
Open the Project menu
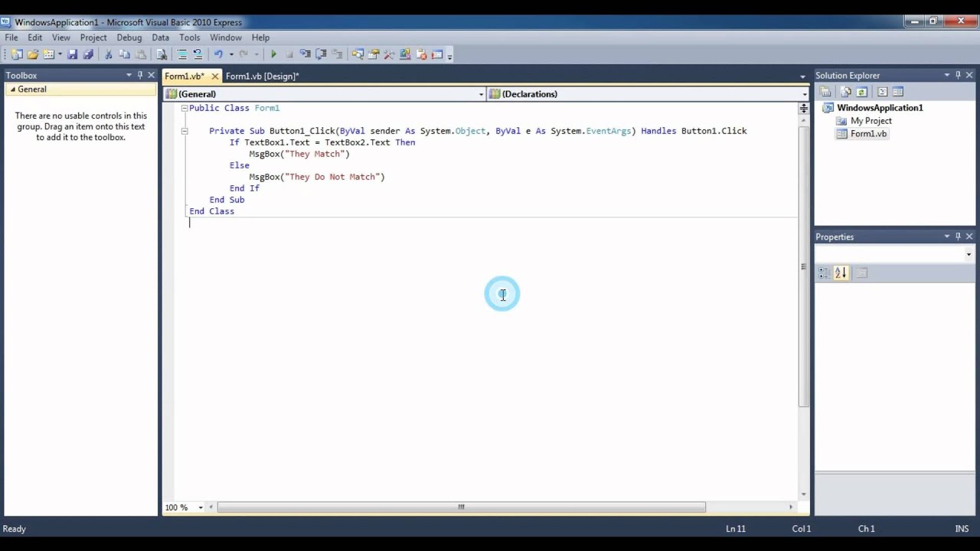(x=93, y=37)
